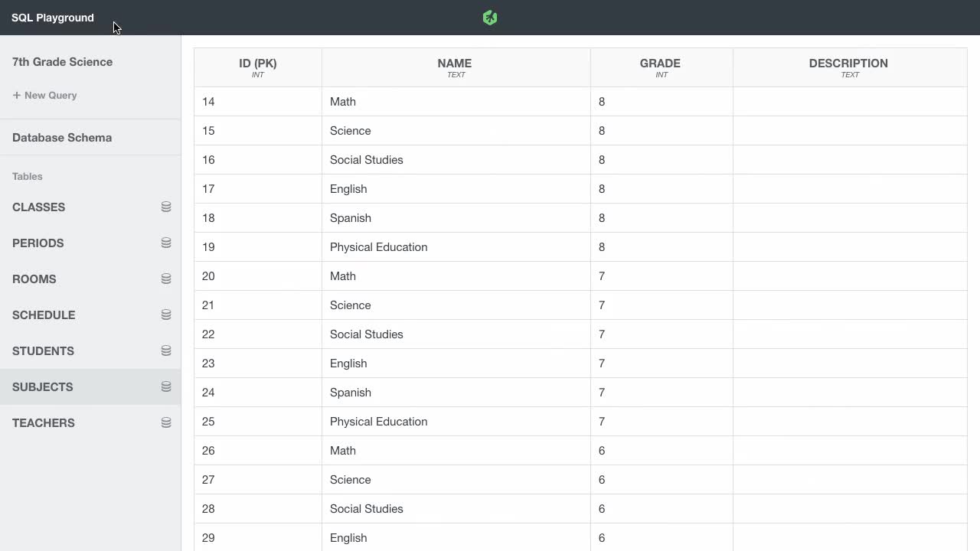This screenshot has height=551, width=980.
Task: Click the STUDENTS table database icon
Action: pyautogui.click(x=166, y=350)
